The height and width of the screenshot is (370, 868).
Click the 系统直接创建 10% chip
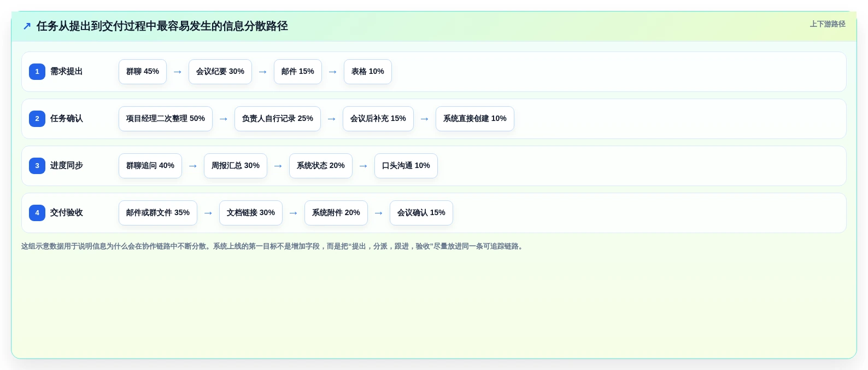tap(475, 119)
